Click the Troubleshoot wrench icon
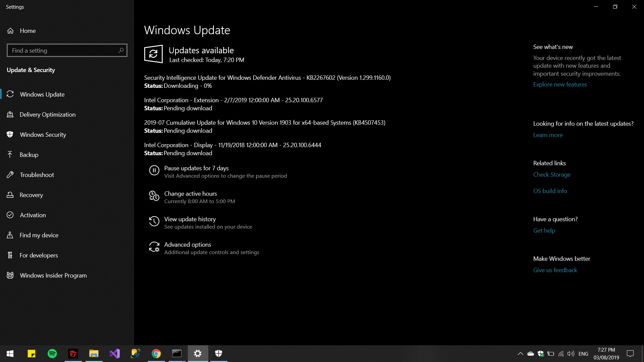Screen dimensions: 644x362 pos(10,175)
